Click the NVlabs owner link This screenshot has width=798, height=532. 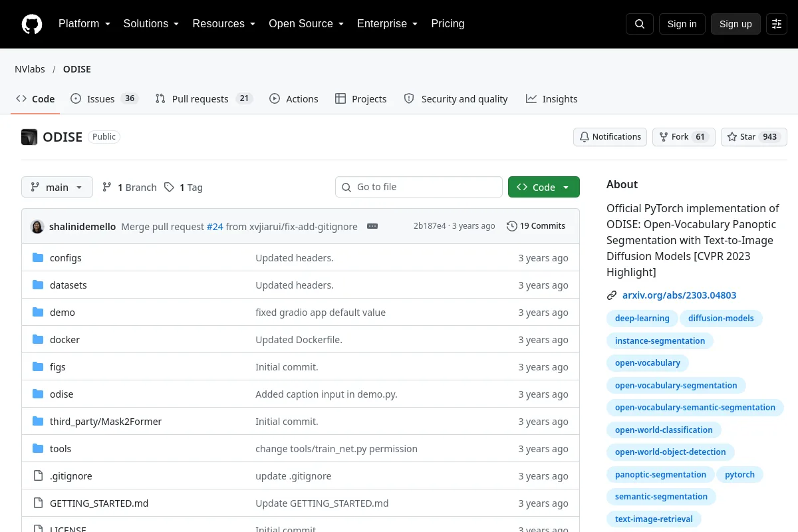click(x=30, y=69)
